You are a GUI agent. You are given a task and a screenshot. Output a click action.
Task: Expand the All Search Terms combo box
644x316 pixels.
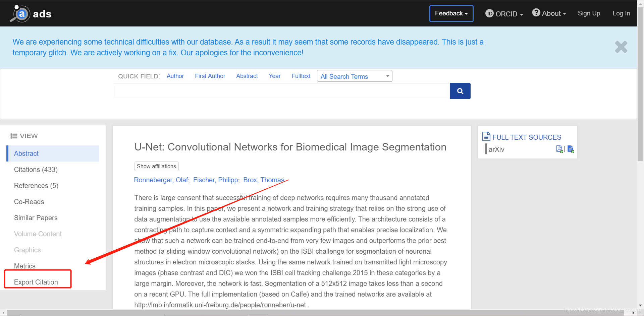[355, 76]
